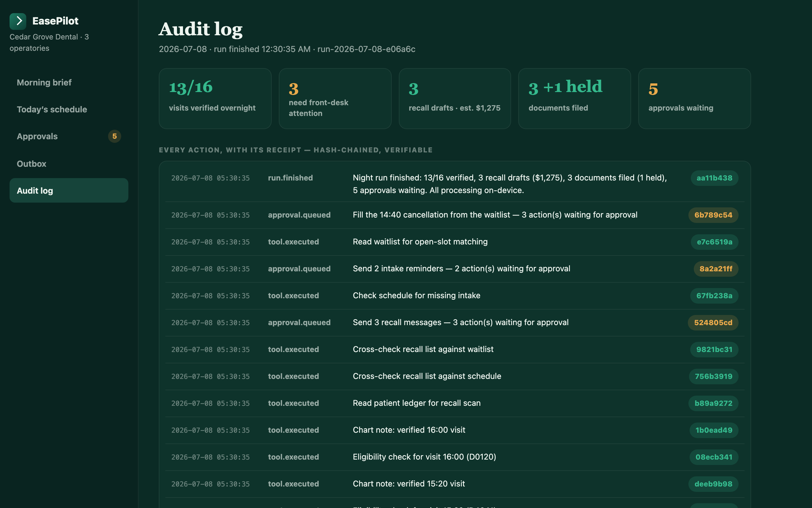Select 'Read waitlist for open-slot matching' entry
Screen dimensions: 812x508
tap(420, 241)
